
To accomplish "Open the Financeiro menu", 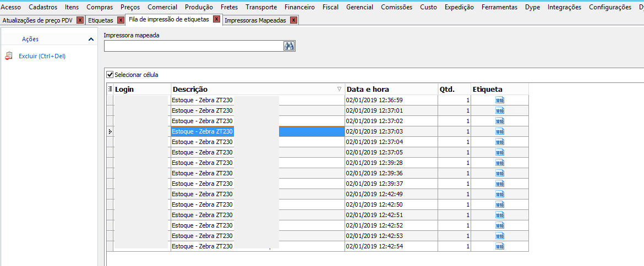I will [300, 7].
